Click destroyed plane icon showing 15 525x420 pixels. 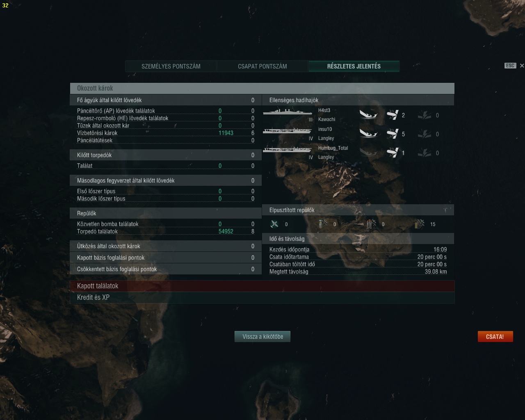(420, 224)
